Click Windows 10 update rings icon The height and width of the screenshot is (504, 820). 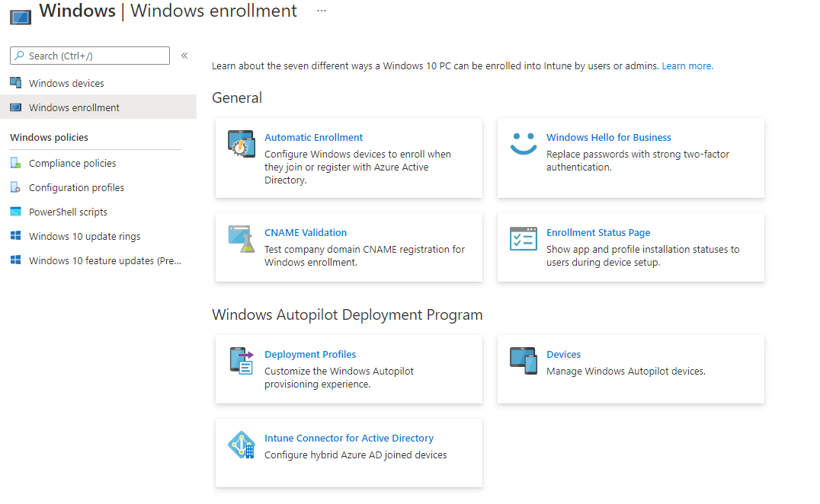(x=16, y=235)
